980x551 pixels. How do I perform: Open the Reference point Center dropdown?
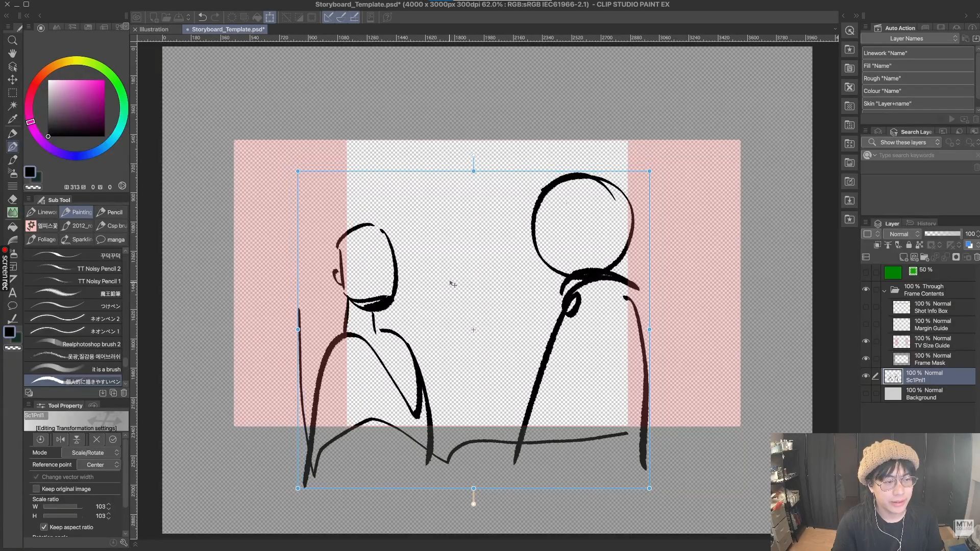coord(99,465)
